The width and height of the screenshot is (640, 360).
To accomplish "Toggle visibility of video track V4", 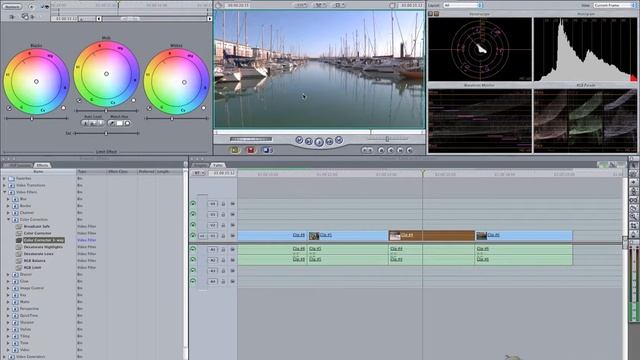I will [x=193, y=203].
